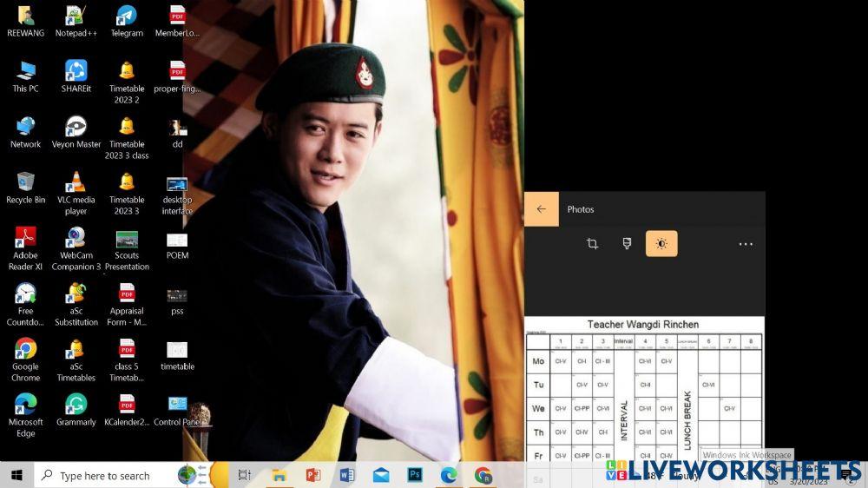Open Photoshop from the taskbar

click(x=415, y=475)
